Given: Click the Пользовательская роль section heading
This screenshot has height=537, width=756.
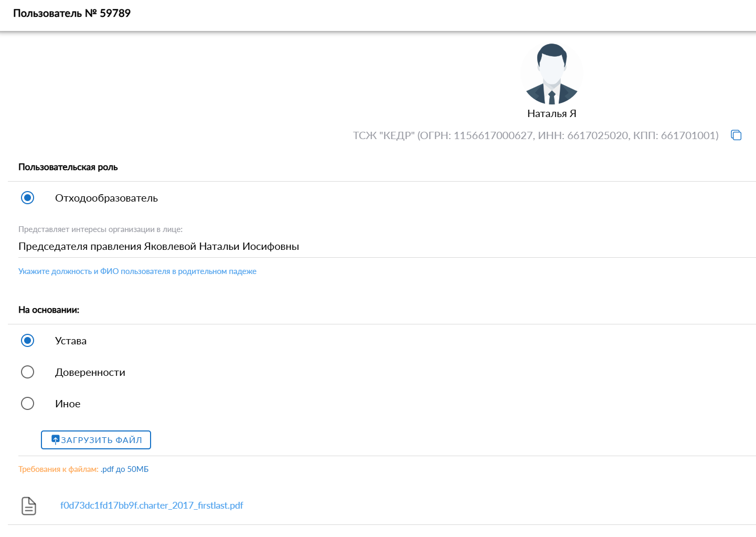Looking at the screenshot, I should point(68,167).
